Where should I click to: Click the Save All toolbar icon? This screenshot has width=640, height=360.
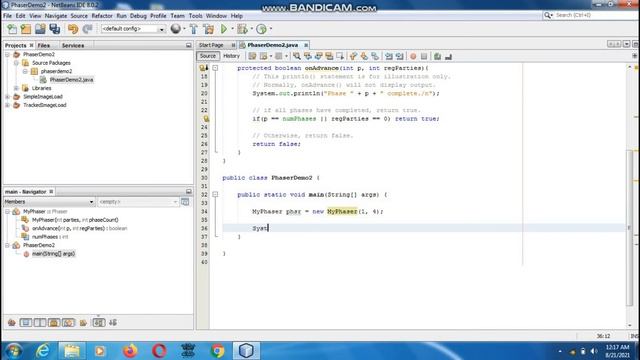55,29
